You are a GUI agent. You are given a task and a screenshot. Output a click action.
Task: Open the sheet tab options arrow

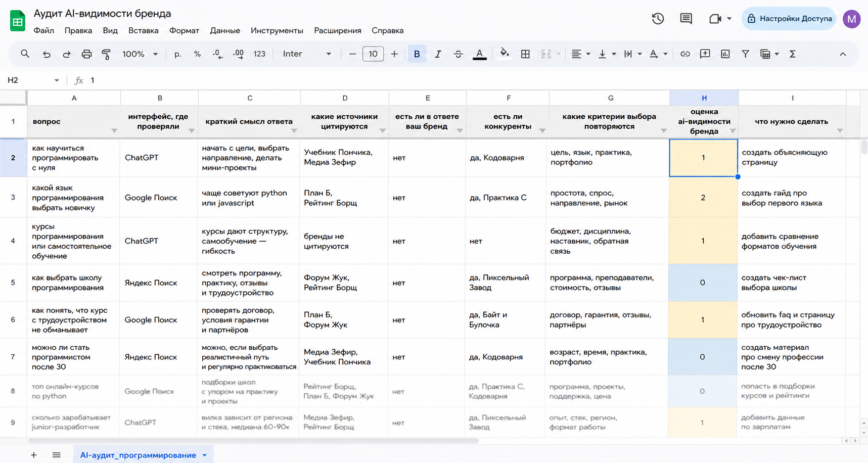coord(205,455)
